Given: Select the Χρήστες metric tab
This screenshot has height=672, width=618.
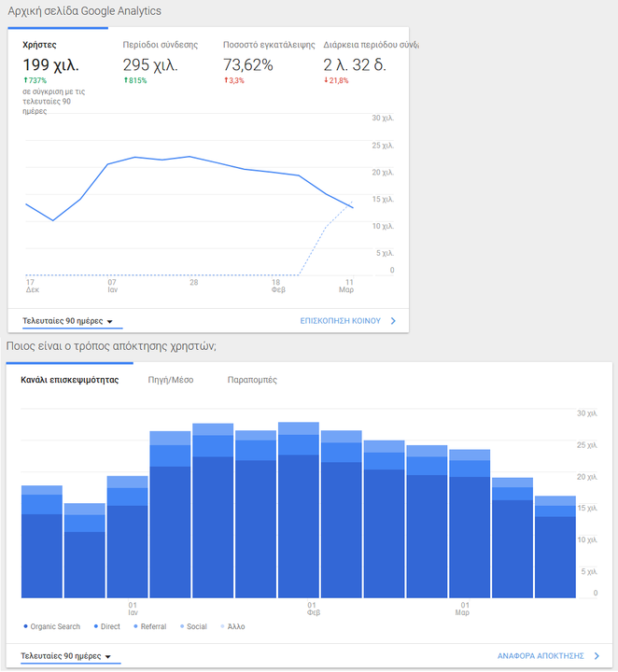Looking at the screenshot, I should (x=58, y=71).
